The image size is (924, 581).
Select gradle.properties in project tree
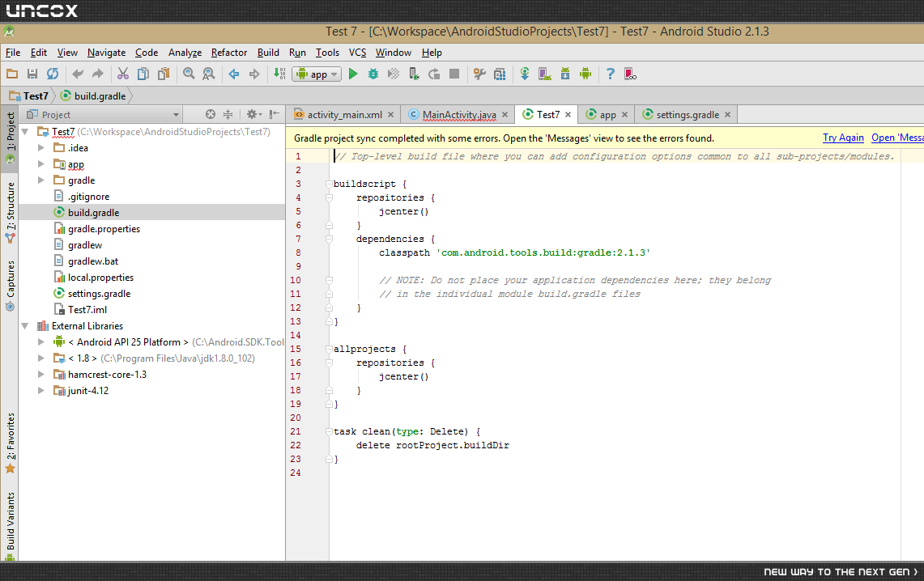104,229
